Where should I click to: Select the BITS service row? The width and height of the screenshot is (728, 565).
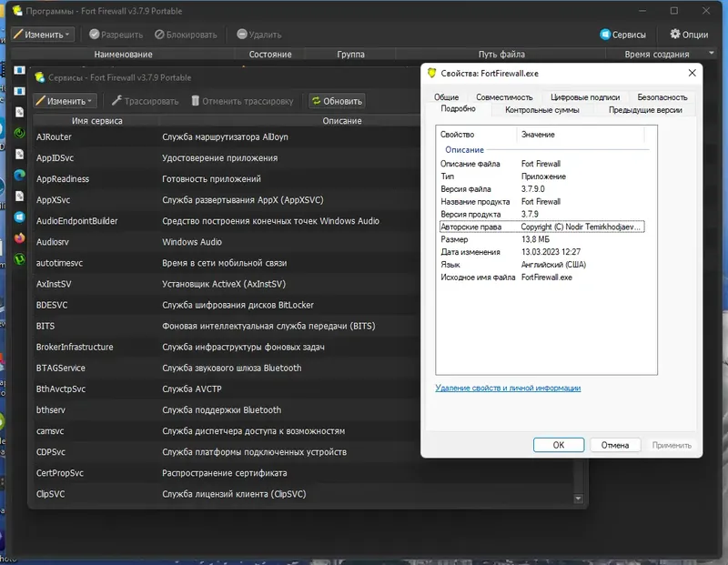click(x=227, y=326)
